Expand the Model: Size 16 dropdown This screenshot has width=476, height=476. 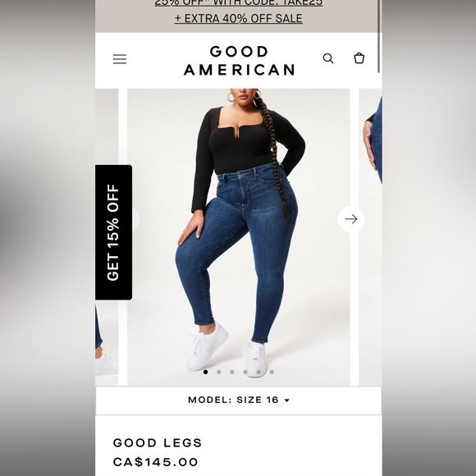[x=239, y=400]
